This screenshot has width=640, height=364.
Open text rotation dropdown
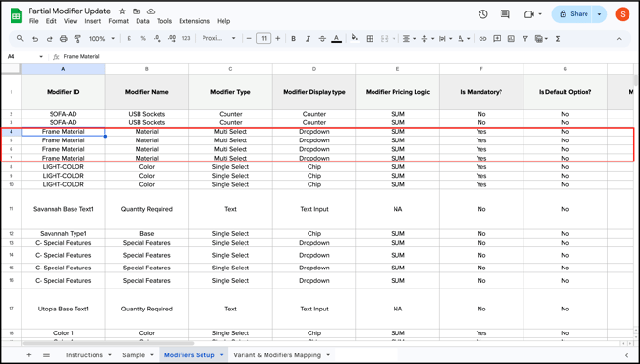tap(463, 39)
